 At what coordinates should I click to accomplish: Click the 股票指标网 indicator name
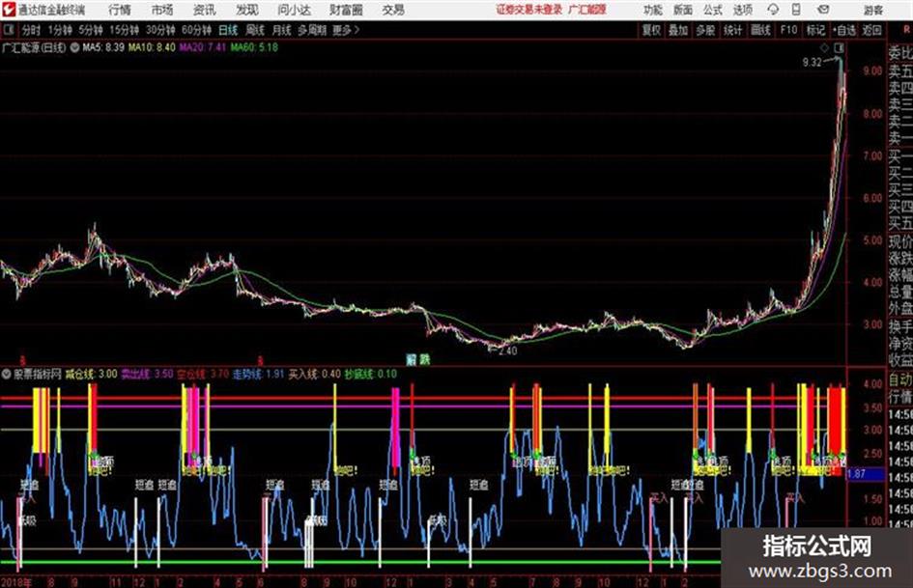[x=38, y=375]
